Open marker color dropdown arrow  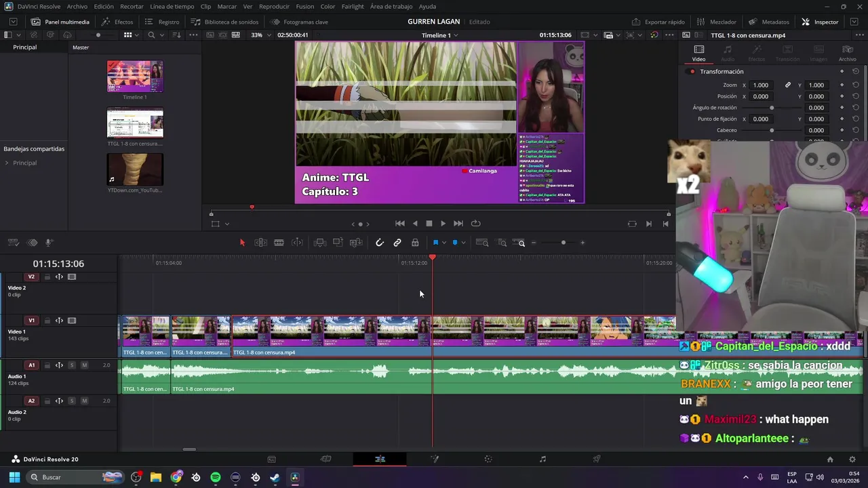click(x=463, y=243)
